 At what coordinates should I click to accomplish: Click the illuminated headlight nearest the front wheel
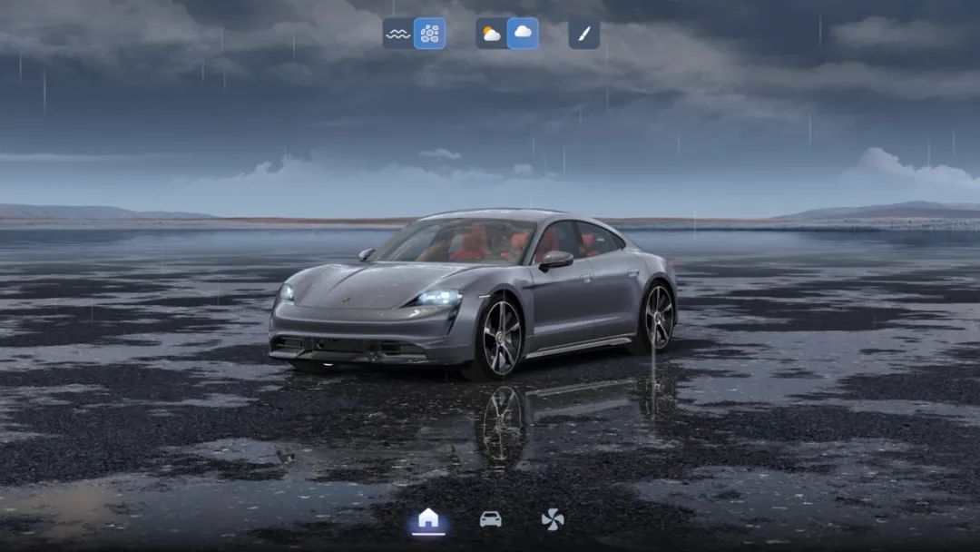(438, 298)
